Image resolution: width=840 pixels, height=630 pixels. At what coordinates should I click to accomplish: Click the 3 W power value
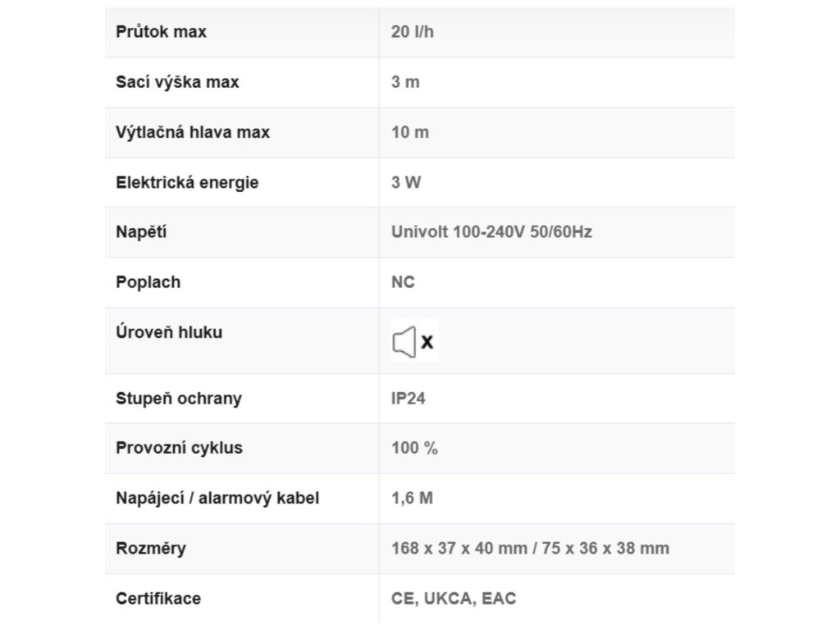click(405, 182)
